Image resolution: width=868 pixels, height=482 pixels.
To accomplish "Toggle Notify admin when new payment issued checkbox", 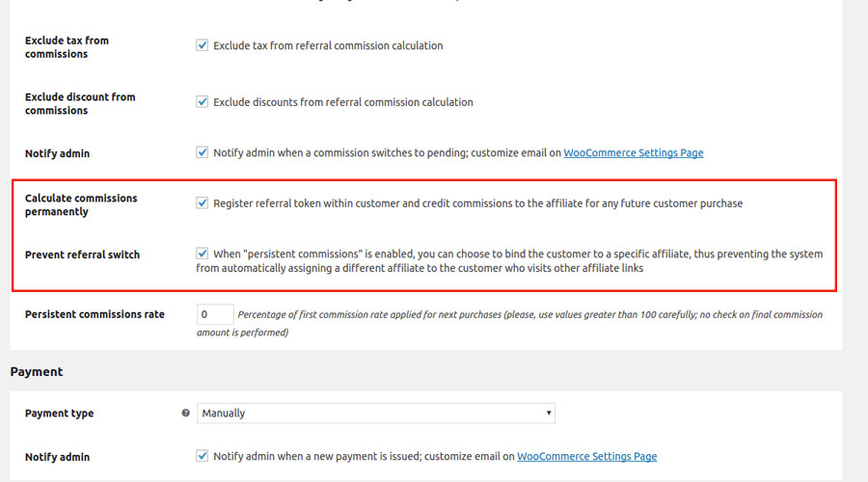I will tap(203, 456).
